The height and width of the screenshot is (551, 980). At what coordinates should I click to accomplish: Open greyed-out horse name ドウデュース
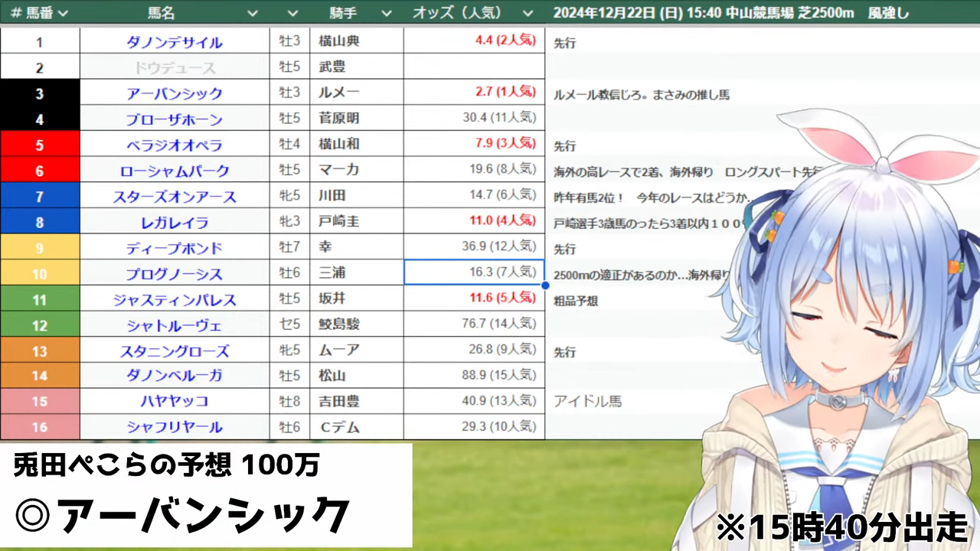coord(175,67)
